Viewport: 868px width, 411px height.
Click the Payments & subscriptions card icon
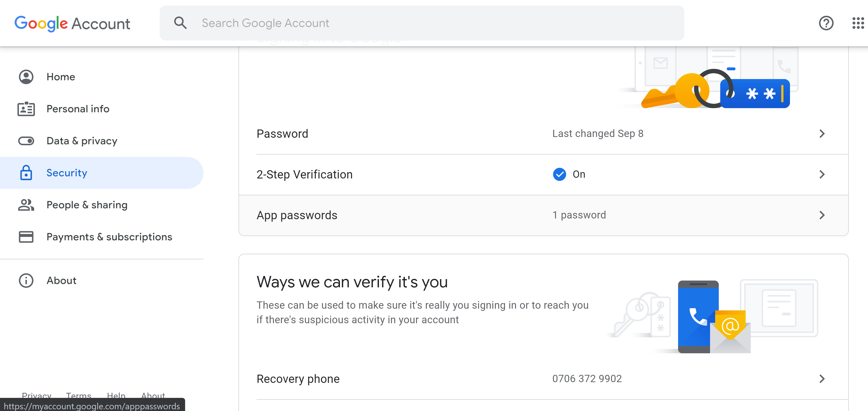26,237
